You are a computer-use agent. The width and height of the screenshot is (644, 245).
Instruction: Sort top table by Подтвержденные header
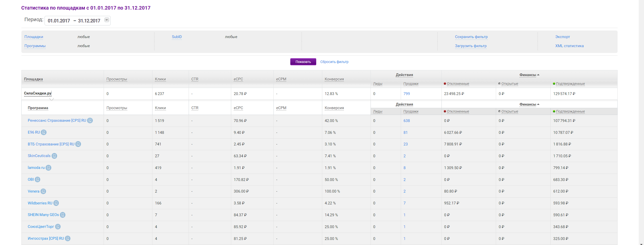(570, 84)
